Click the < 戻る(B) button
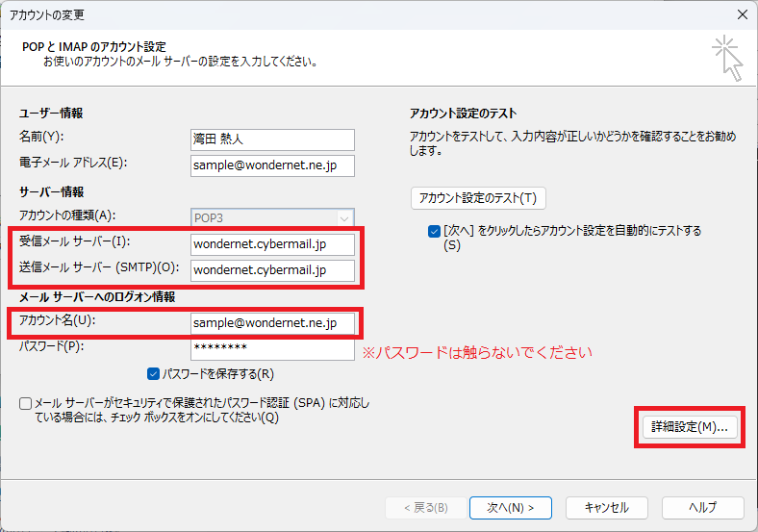This screenshot has height=532, width=758. click(x=426, y=508)
